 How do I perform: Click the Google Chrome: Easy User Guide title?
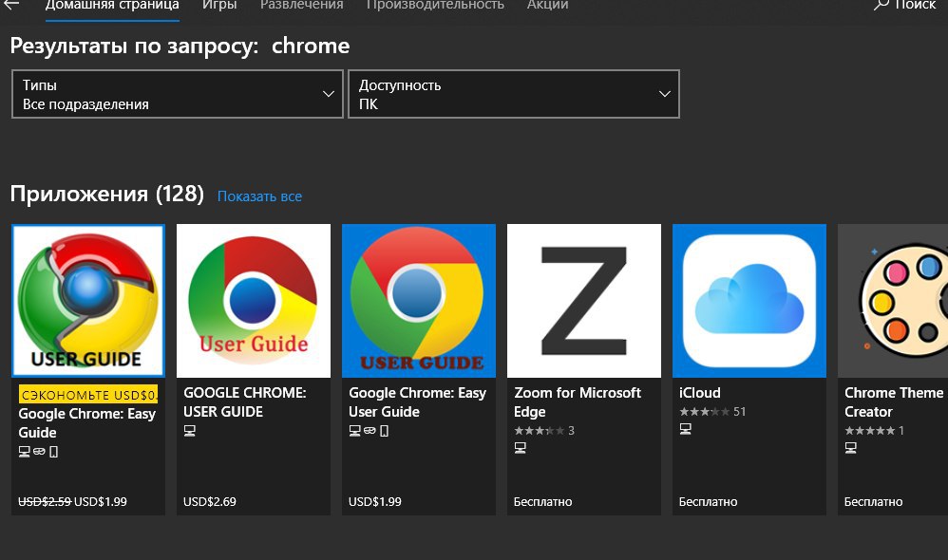point(417,402)
